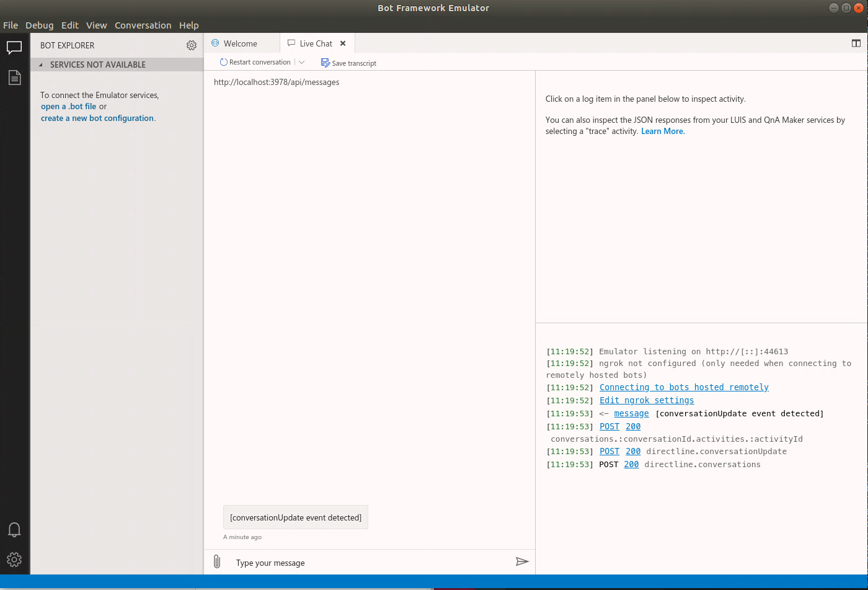The image size is (868, 590).
Task: Open the Resources document icon in sidebar
Action: [14, 78]
